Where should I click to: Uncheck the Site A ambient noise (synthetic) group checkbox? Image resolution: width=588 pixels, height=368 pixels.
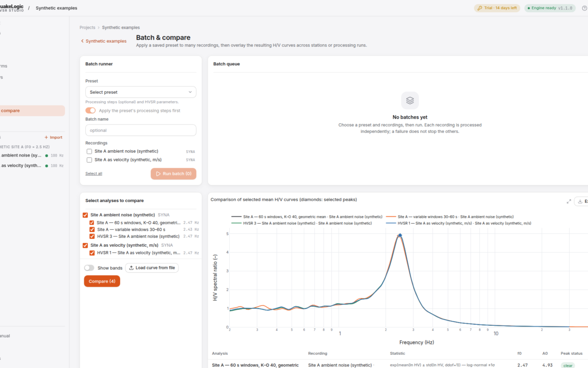coord(85,215)
